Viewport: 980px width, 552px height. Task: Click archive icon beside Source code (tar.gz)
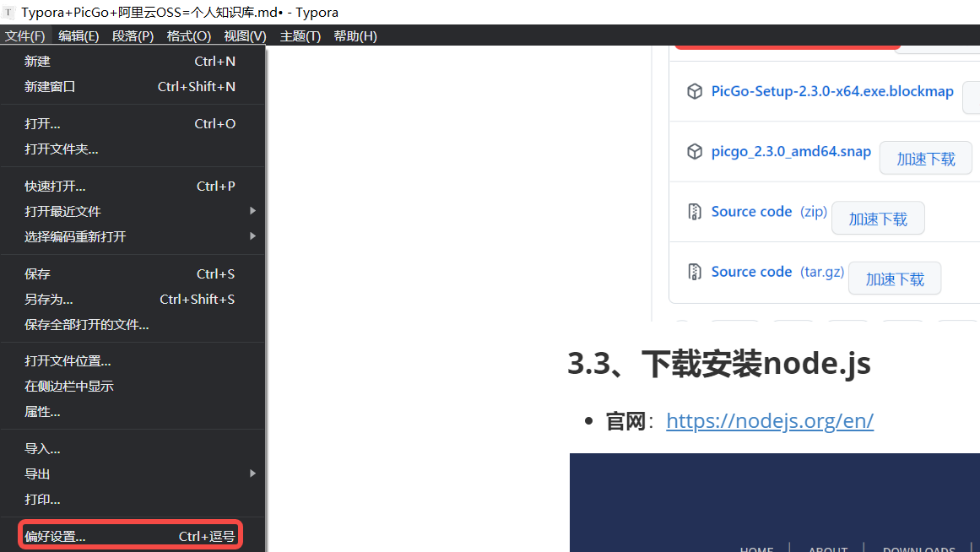pyautogui.click(x=695, y=272)
